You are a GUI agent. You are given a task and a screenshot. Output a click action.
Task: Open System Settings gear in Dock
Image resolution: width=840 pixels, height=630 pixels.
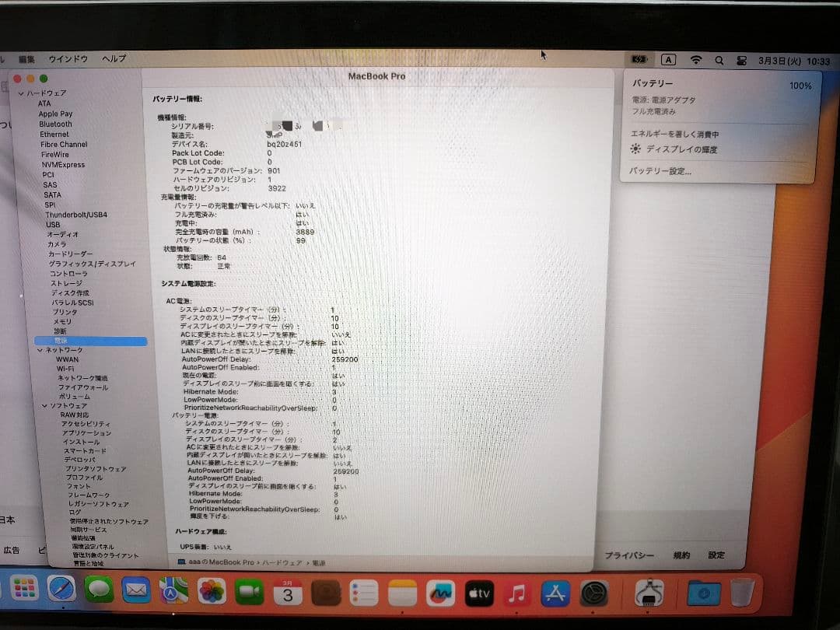[593, 593]
